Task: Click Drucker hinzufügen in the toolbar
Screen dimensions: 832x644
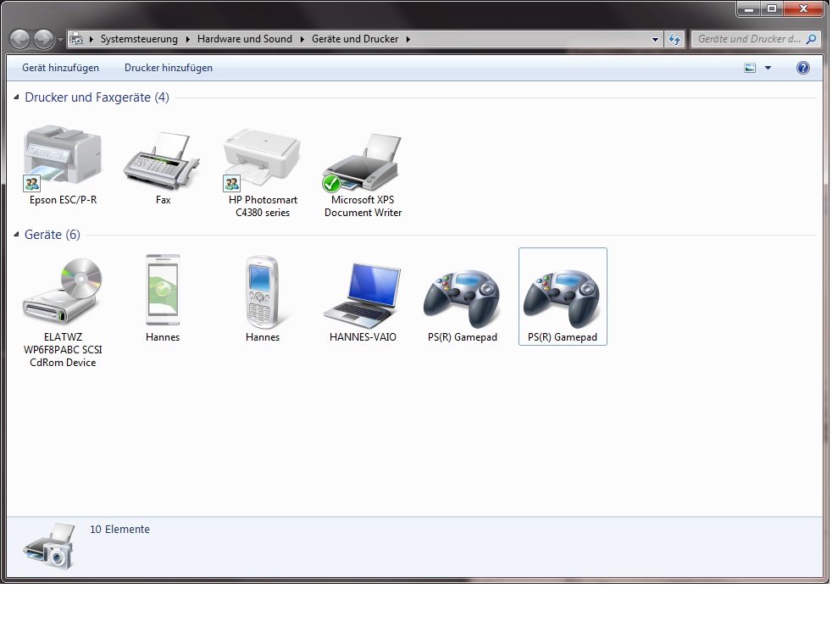Action: [x=169, y=68]
